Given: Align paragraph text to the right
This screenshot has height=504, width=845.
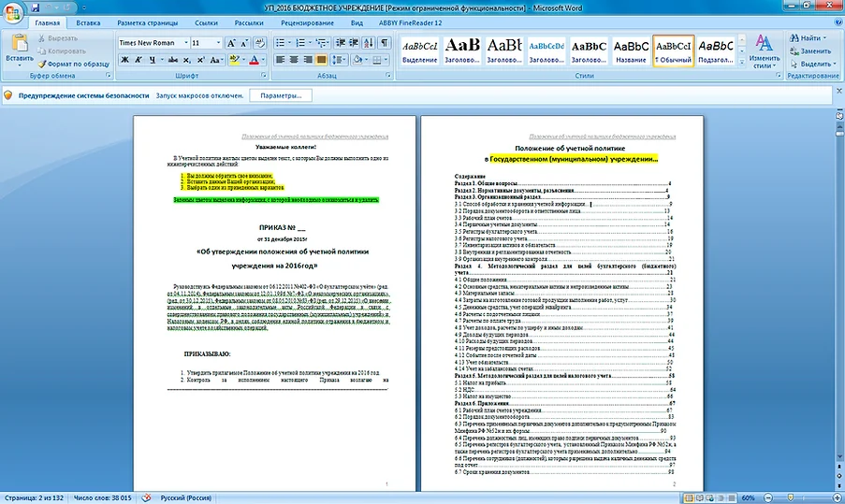Looking at the screenshot, I should click(x=307, y=60).
